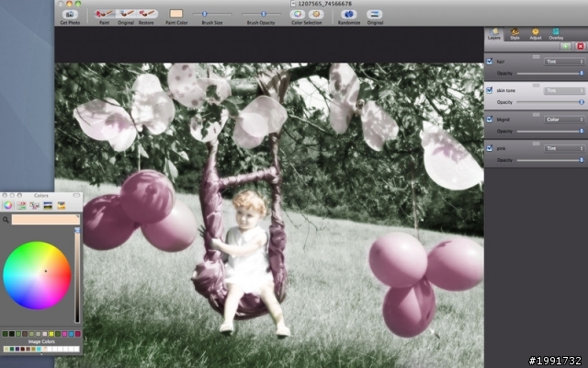588x368 pixels.
Task: Open the pink layer Tint blend dropdown
Action: click(564, 149)
